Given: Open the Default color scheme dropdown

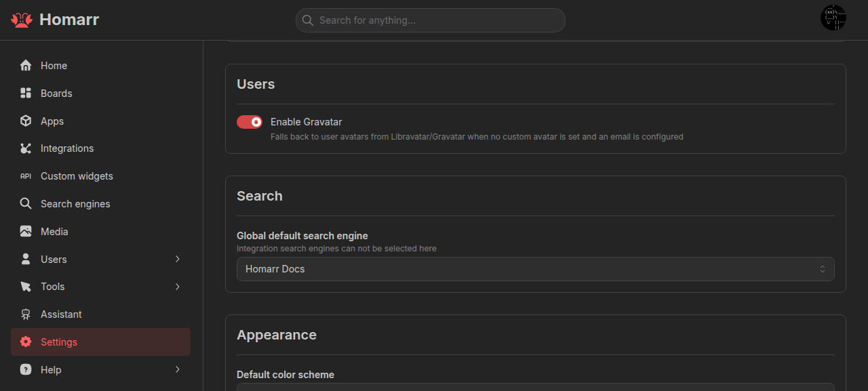Looking at the screenshot, I should pyautogui.click(x=536, y=387).
